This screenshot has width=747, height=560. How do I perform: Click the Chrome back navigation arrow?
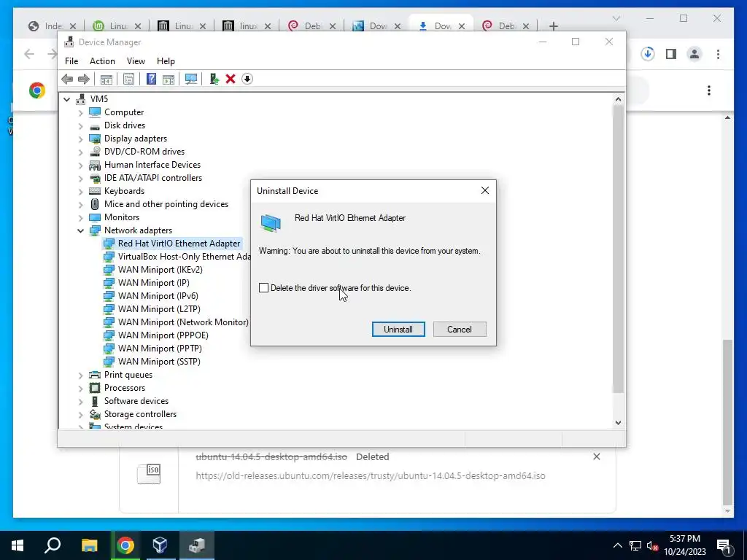pyautogui.click(x=29, y=54)
